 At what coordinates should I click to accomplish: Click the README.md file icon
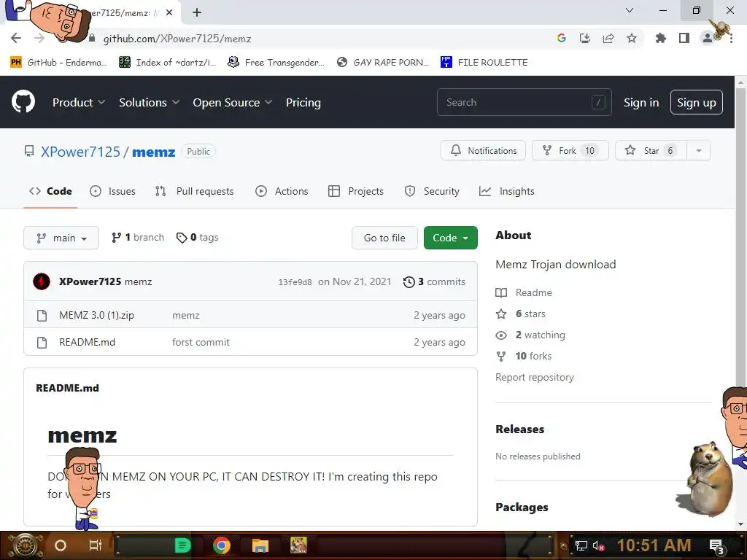[42, 343]
